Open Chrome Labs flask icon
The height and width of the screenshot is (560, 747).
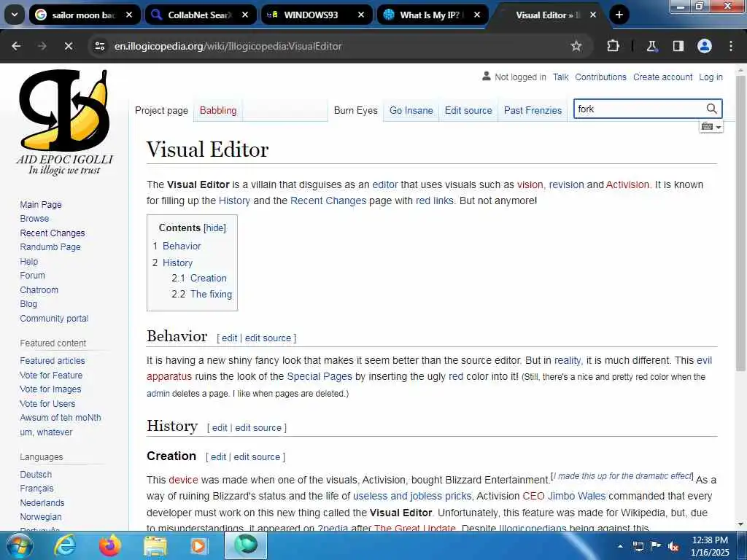pyautogui.click(x=651, y=46)
